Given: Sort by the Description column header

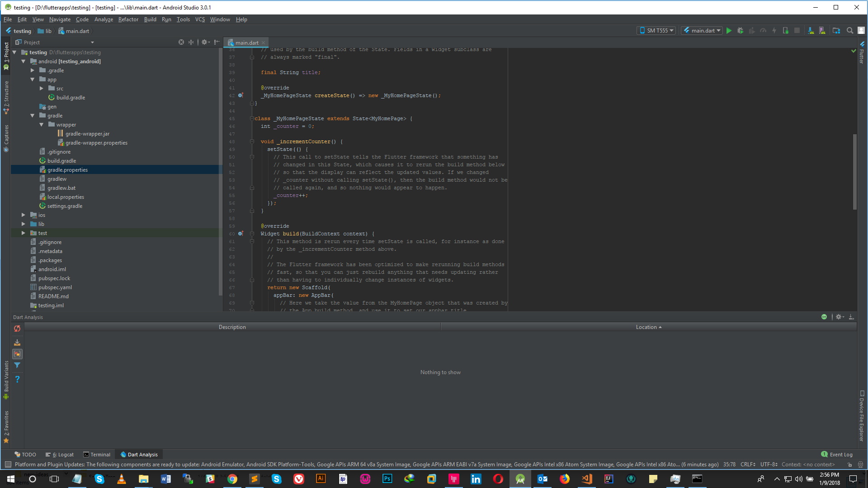Looking at the screenshot, I should coord(232,327).
